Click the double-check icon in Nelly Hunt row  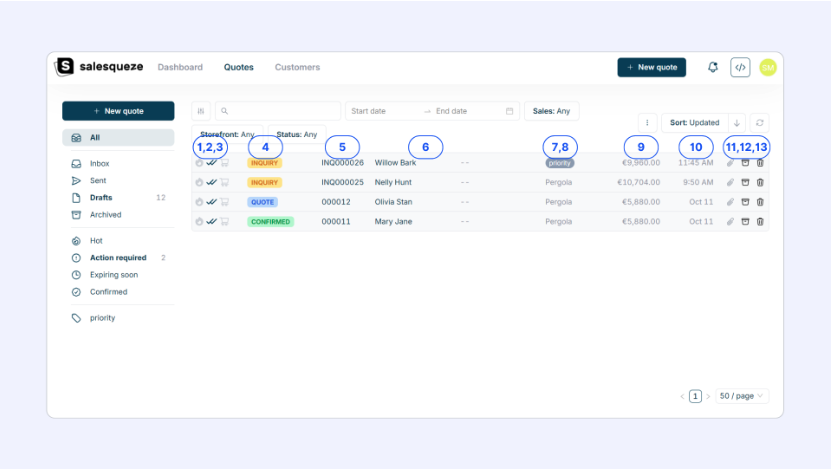click(211, 183)
